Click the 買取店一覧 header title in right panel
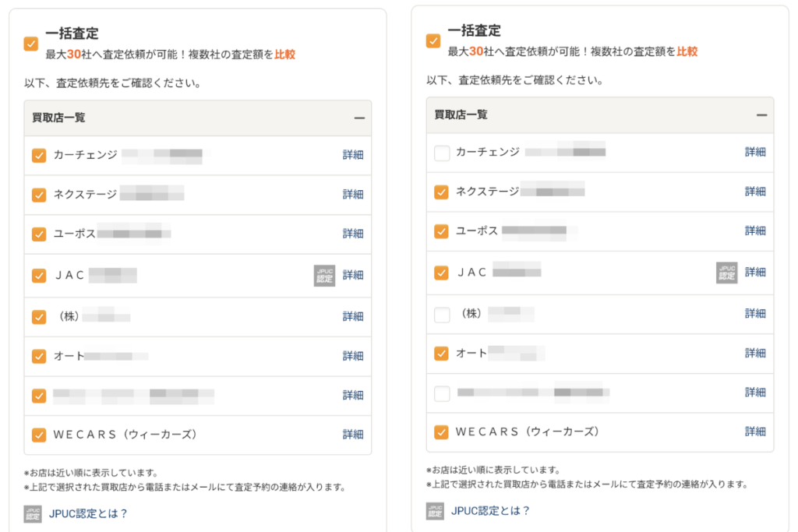 pyautogui.click(x=461, y=115)
